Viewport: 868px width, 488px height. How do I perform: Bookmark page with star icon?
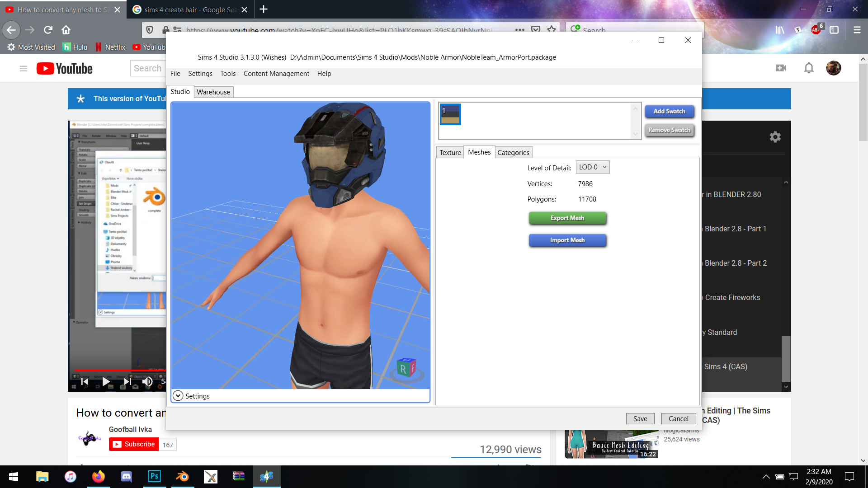pos(552,30)
